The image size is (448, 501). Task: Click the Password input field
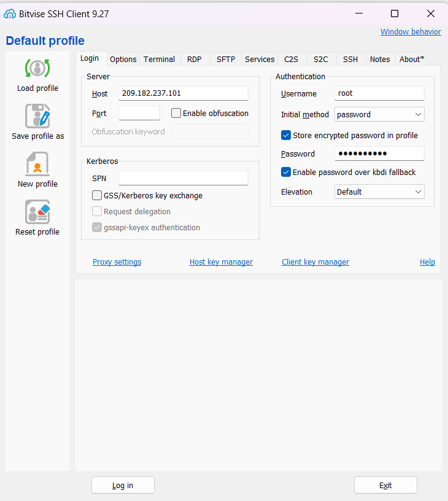pyautogui.click(x=379, y=153)
